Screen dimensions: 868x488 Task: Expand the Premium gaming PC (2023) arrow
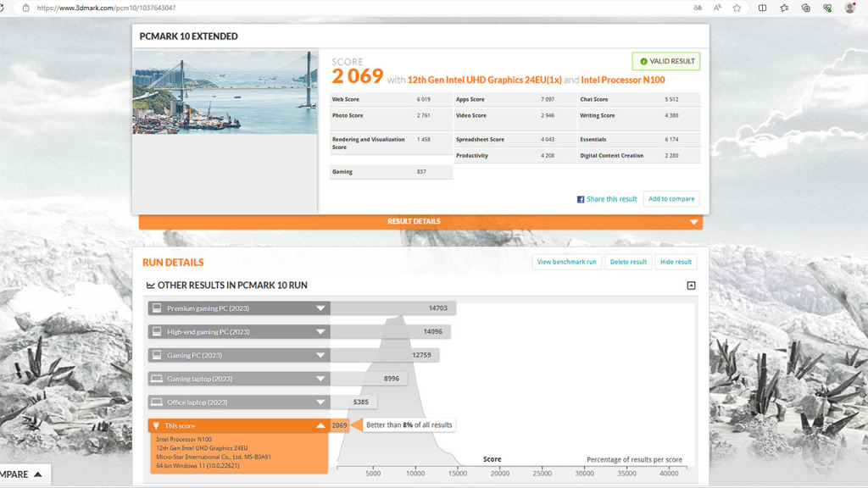point(320,308)
